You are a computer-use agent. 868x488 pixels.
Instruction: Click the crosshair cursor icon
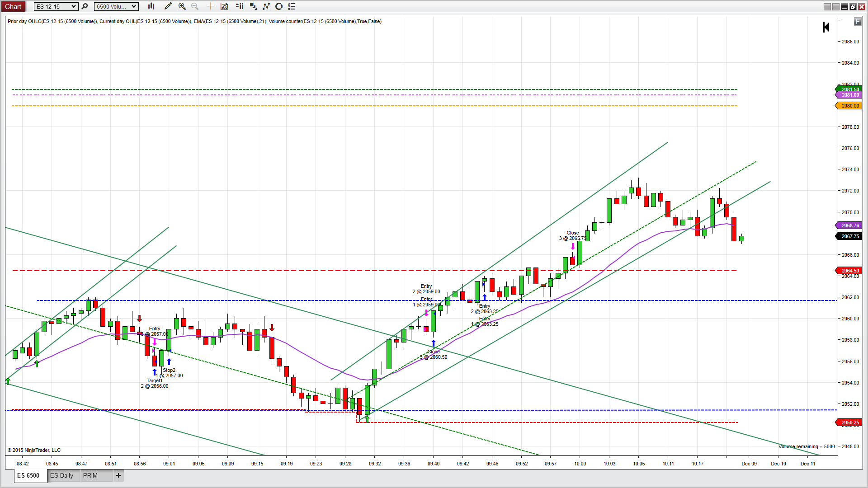[210, 6]
